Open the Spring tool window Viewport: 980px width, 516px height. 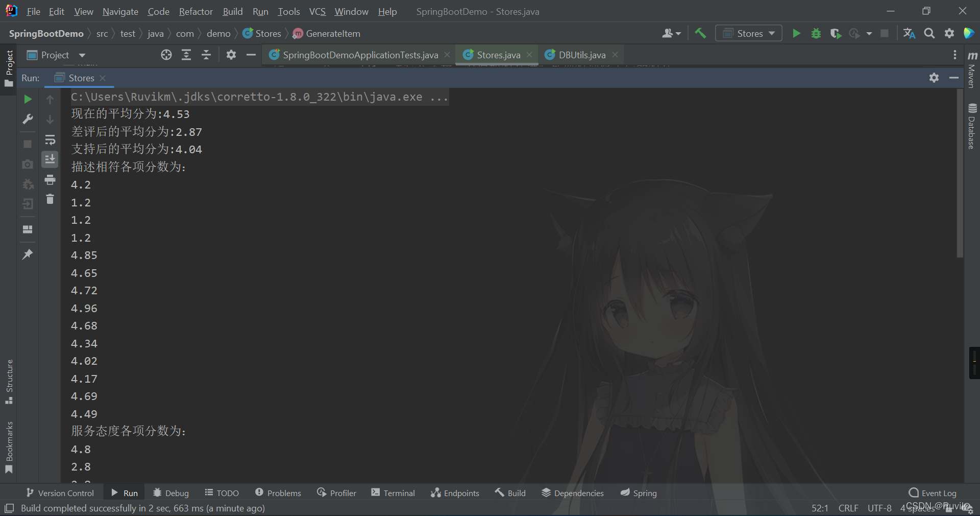639,493
